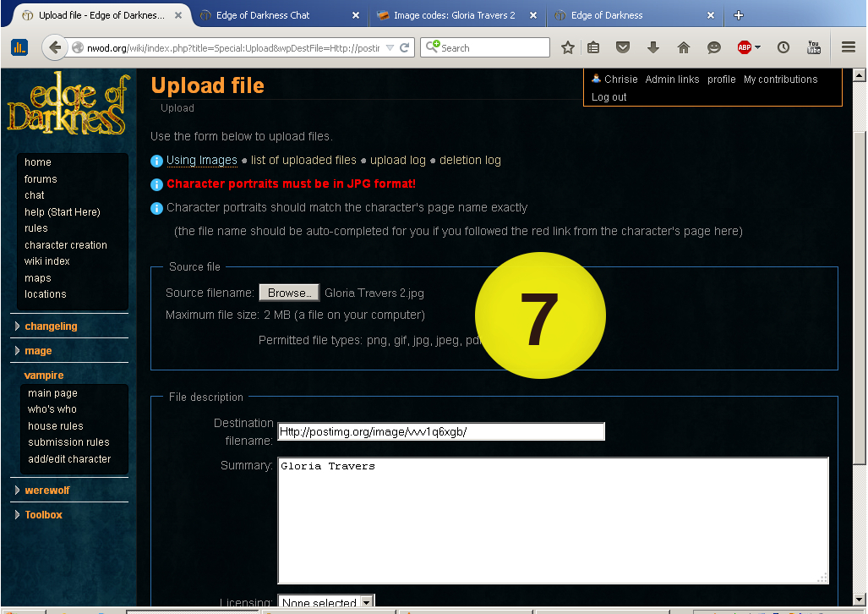The image size is (868, 614).
Task: Click the Log out link
Action: [609, 97]
